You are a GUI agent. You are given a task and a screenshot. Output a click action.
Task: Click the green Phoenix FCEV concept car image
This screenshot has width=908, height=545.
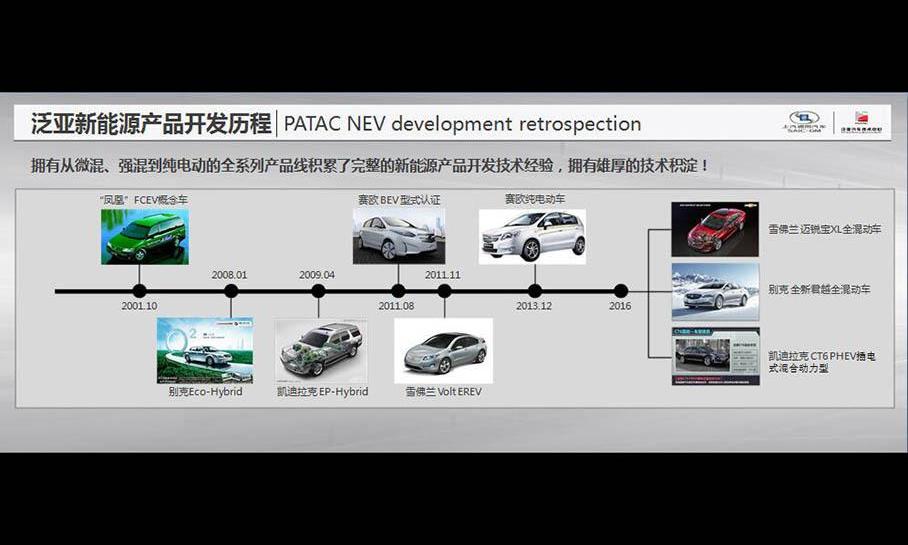point(145,237)
